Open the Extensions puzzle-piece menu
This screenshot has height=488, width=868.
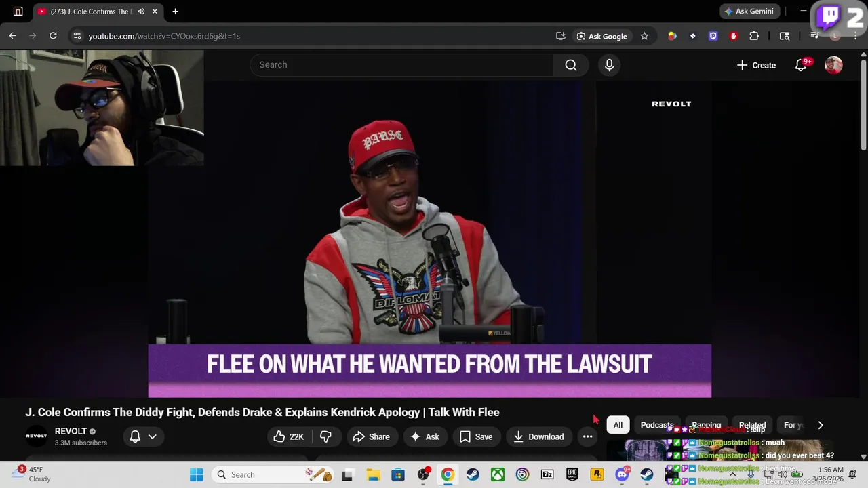tap(754, 36)
